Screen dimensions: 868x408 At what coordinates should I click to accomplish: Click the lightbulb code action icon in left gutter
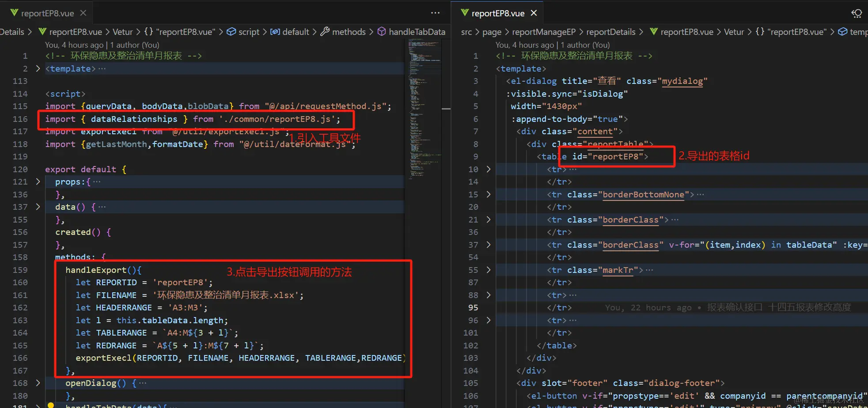(x=51, y=405)
